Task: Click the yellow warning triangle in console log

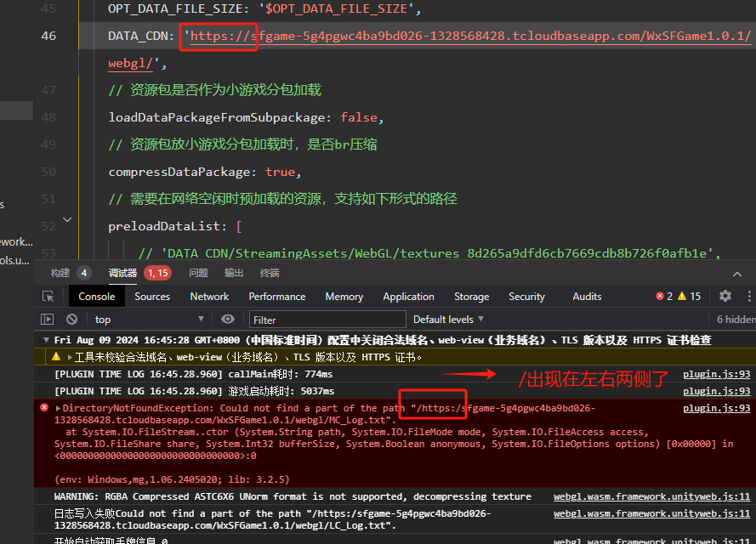Action: pos(56,356)
